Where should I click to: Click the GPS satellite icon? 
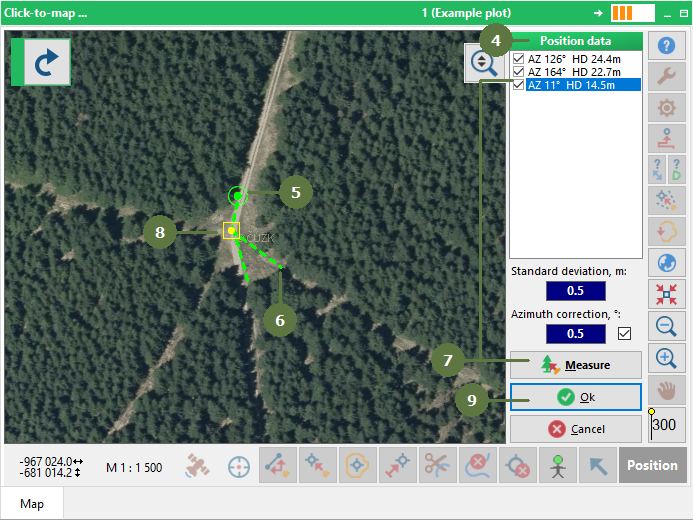[x=198, y=466]
